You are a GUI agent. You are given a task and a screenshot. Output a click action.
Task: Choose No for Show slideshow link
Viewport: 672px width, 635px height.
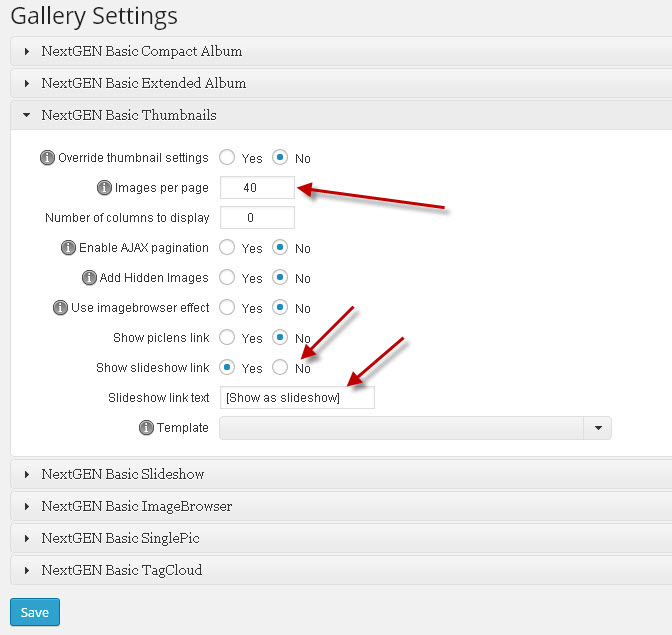[280, 367]
